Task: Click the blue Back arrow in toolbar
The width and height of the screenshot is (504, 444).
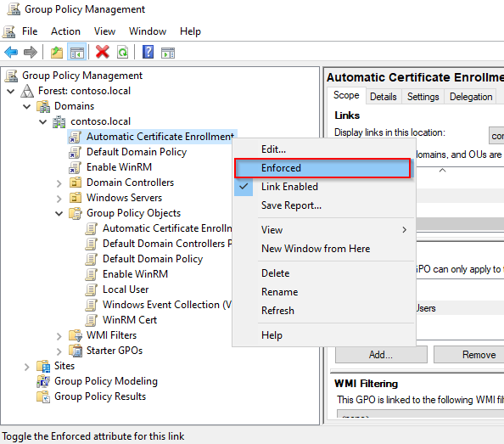Action: (11, 52)
